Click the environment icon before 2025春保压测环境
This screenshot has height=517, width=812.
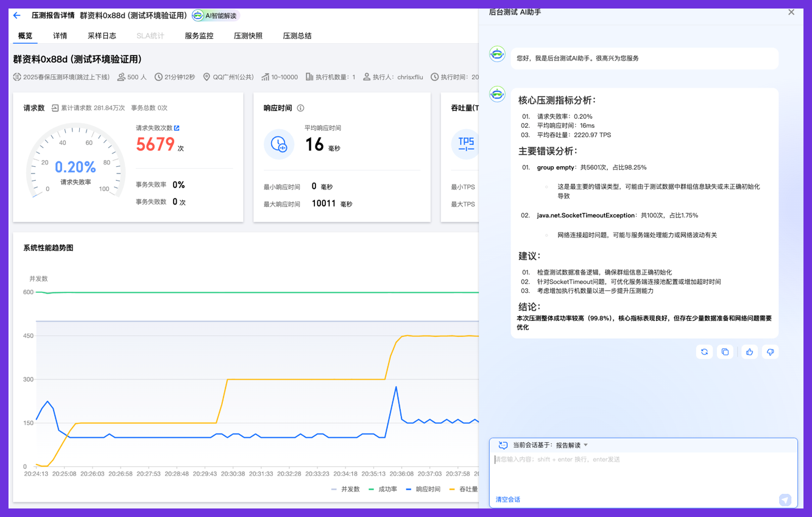[x=17, y=77]
